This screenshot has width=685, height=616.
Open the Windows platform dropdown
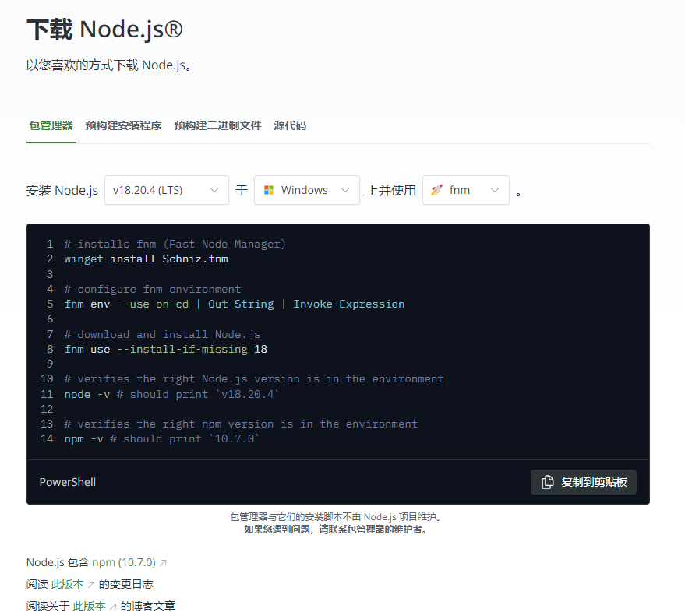pos(307,190)
